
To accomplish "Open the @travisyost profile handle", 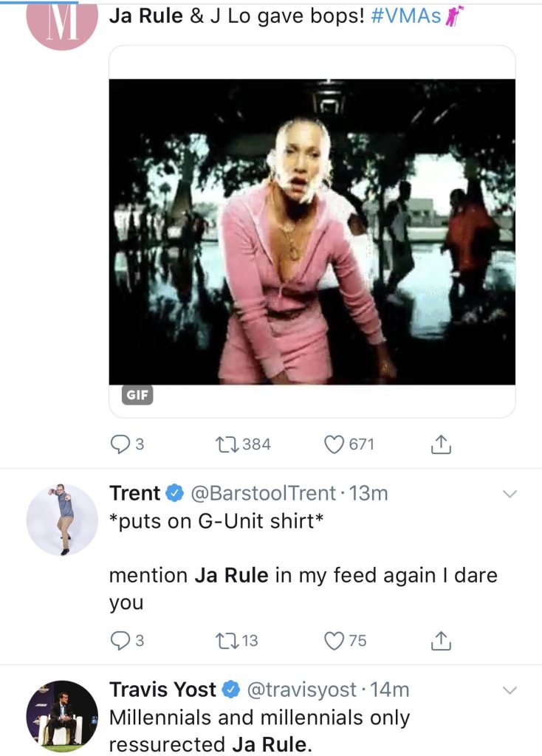I will [x=302, y=690].
